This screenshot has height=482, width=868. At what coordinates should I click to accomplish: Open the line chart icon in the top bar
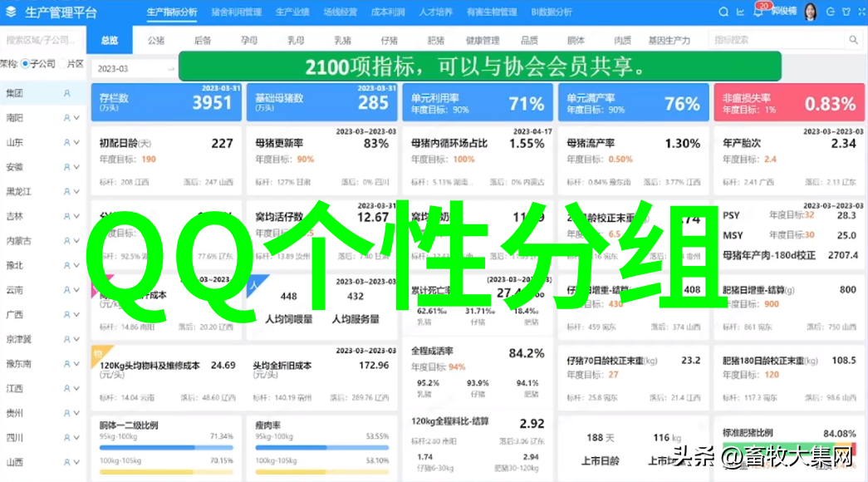pos(740,12)
